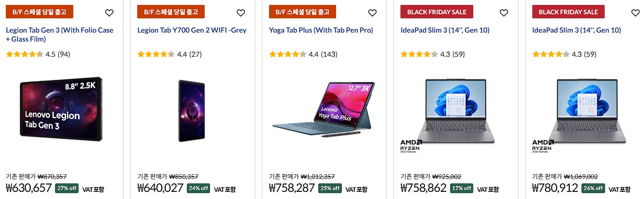The width and height of the screenshot is (644, 199).
Task: Open Legion Tab Y700 Gen 2 WIFI link
Action: pyautogui.click(x=192, y=30)
